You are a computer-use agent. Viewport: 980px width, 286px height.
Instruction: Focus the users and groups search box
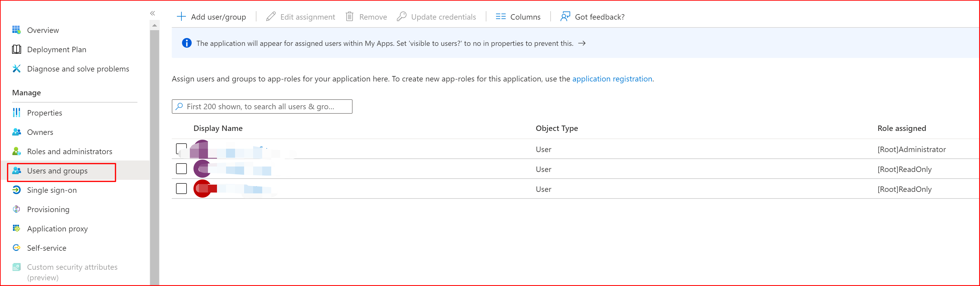[x=262, y=106]
